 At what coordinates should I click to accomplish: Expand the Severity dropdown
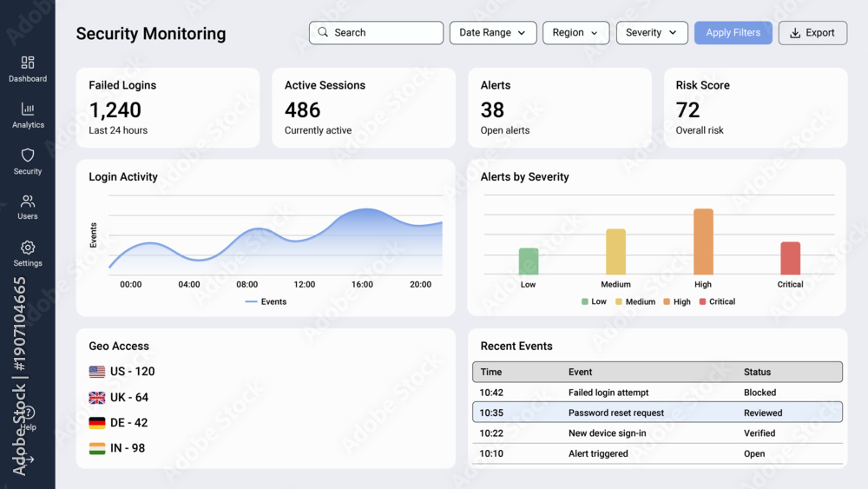coord(652,33)
